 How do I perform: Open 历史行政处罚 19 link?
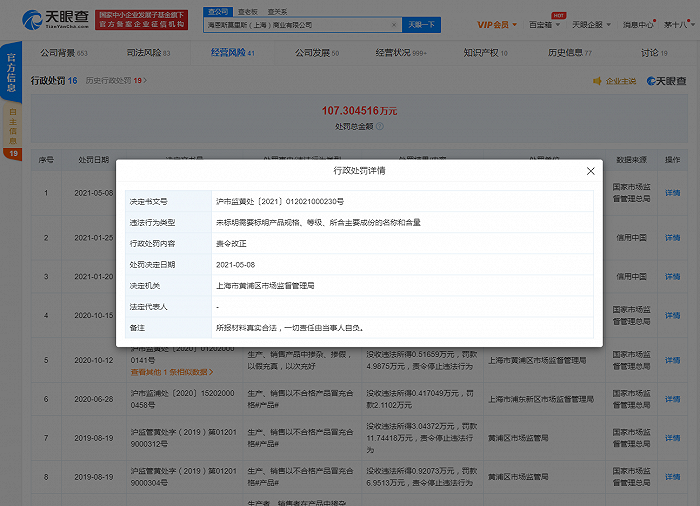point(116,81)
